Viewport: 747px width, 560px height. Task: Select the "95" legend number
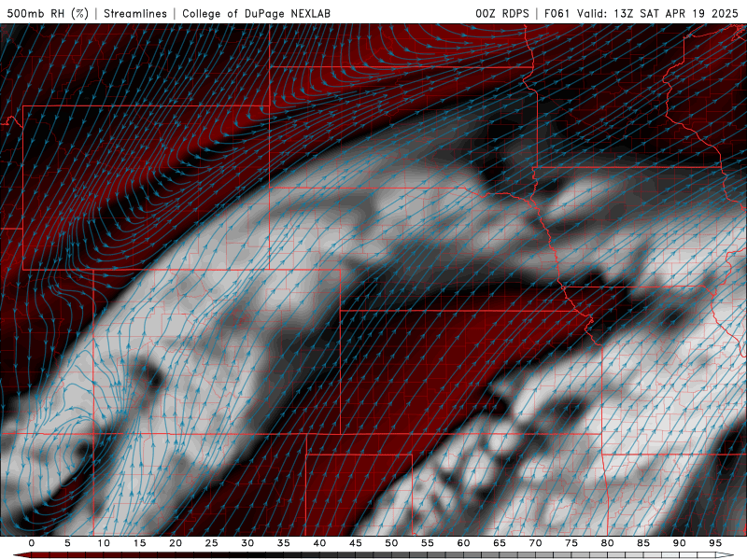click(x=715, y=543)
